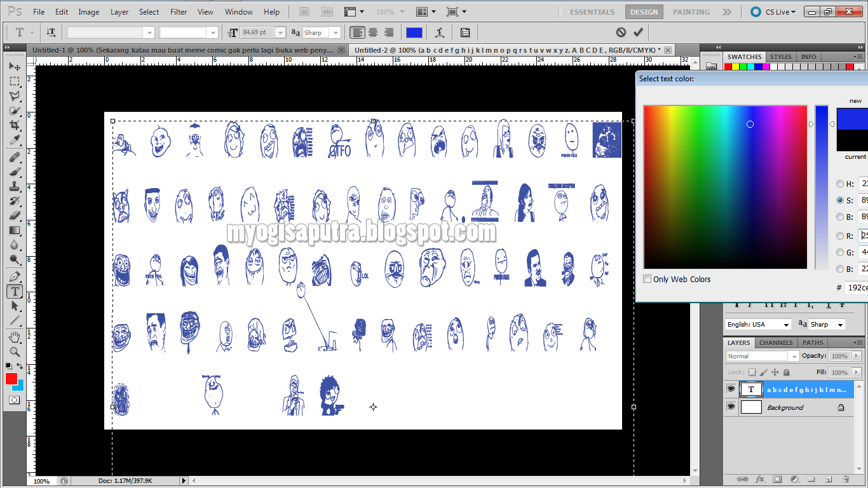Add a layer mask

[776, 478]
